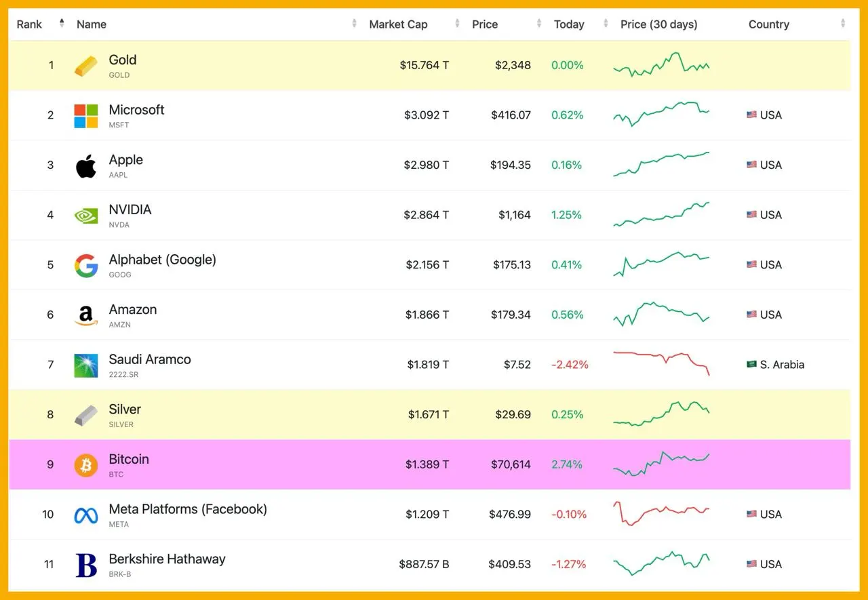Viewport: 868px width, 600px height.
Task: Click the Apple logo icon
Action: 86,165
